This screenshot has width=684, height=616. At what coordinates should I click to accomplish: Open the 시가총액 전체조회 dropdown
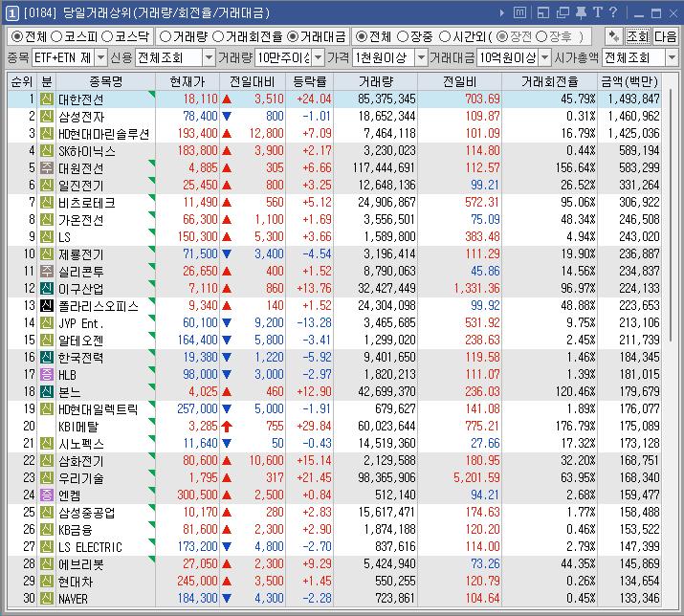[672, 57]
